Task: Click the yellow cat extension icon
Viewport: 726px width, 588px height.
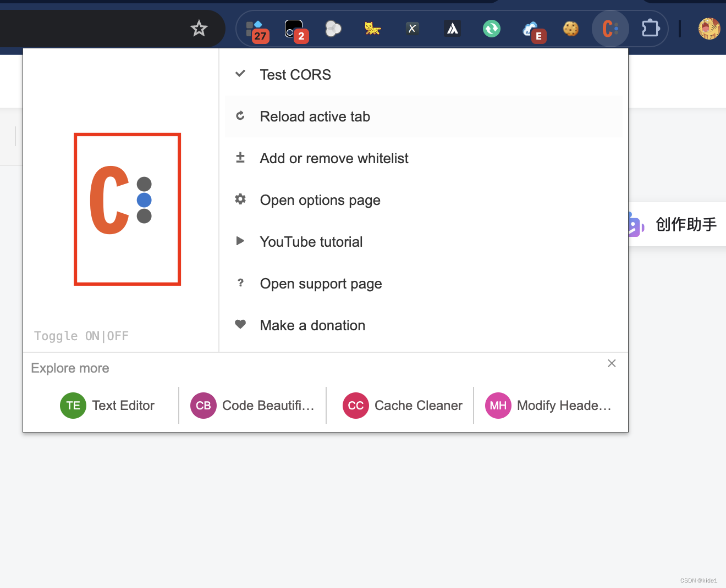Action: click(x=373, y=29)
